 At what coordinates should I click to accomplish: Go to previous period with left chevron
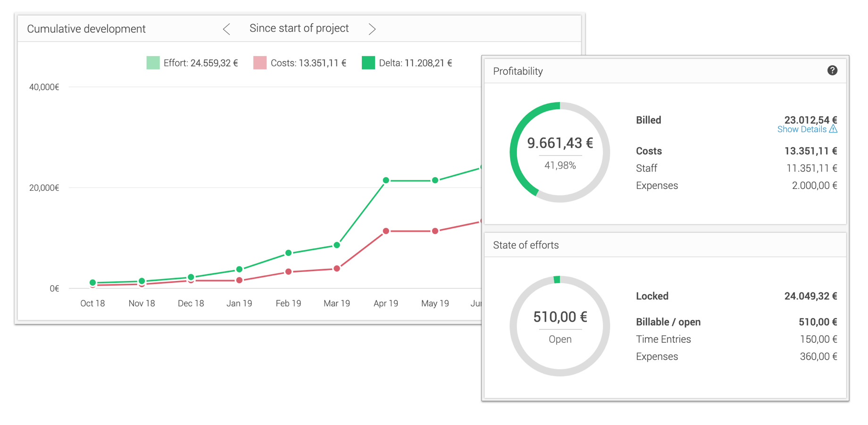pos(226,29)
